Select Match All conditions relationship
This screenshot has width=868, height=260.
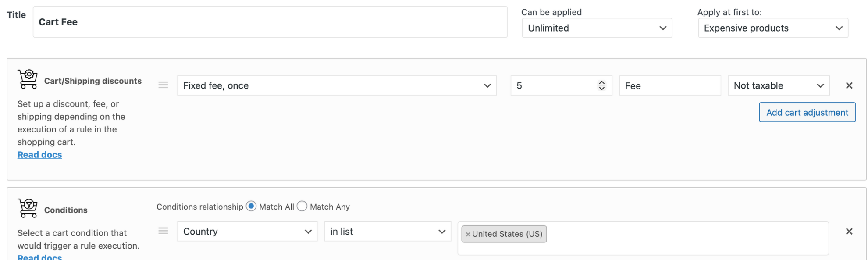point(251,206)
